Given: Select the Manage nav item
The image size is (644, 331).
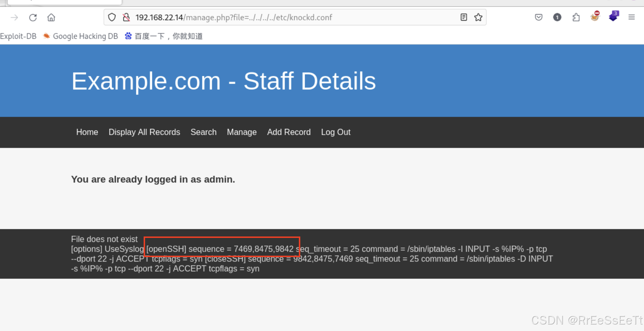Looking at the screenshot, I should pyautogui.click(x=242, y=132).
